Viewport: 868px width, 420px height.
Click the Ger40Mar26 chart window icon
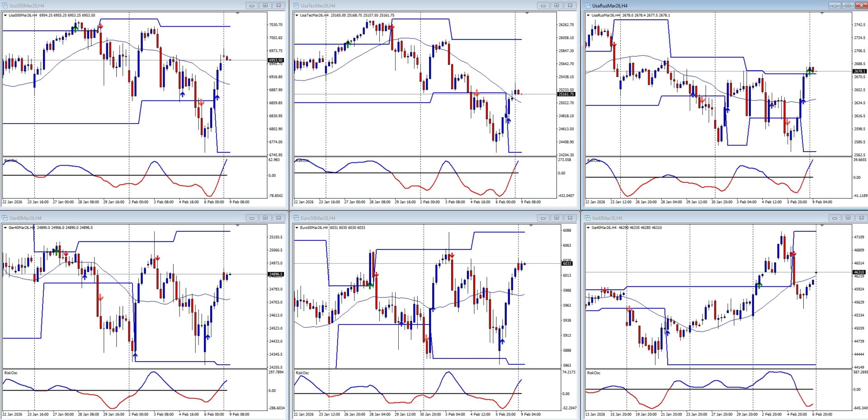tap(5, 218)
